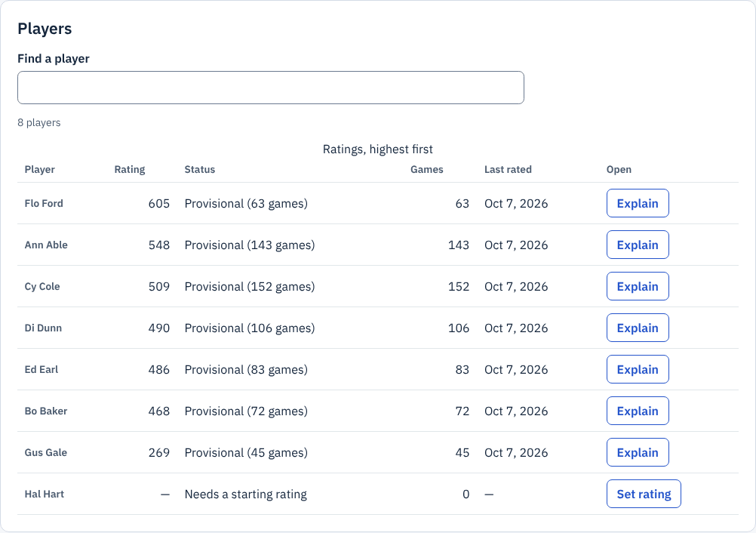Click Explain in Cy Cole's row
Image resolution: width=756 pixels, height=533 pixels.
(638, 286)
